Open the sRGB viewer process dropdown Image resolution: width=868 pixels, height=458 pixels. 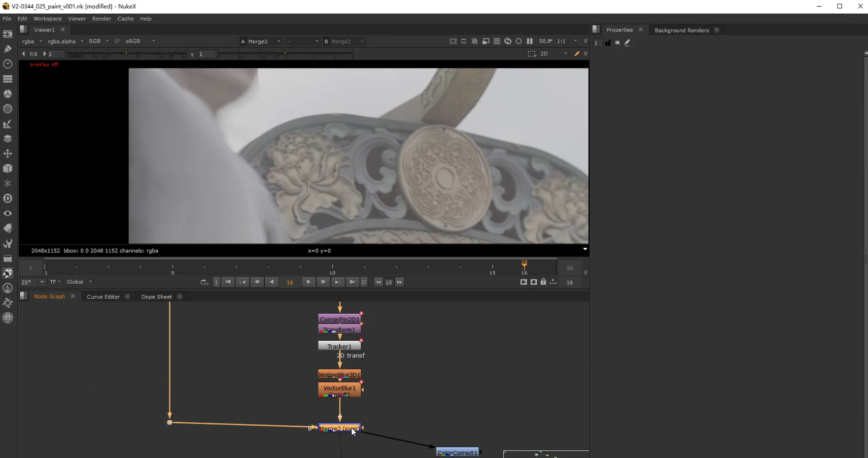point(140,41)
